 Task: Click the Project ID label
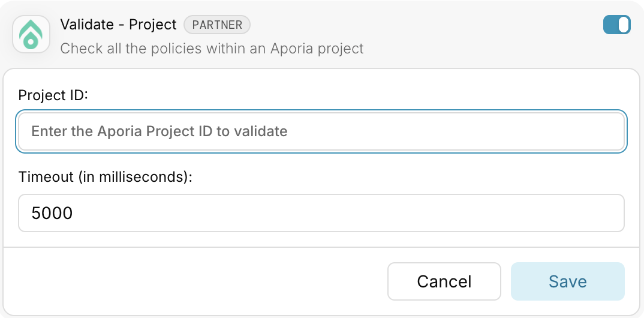click(53, 95)
